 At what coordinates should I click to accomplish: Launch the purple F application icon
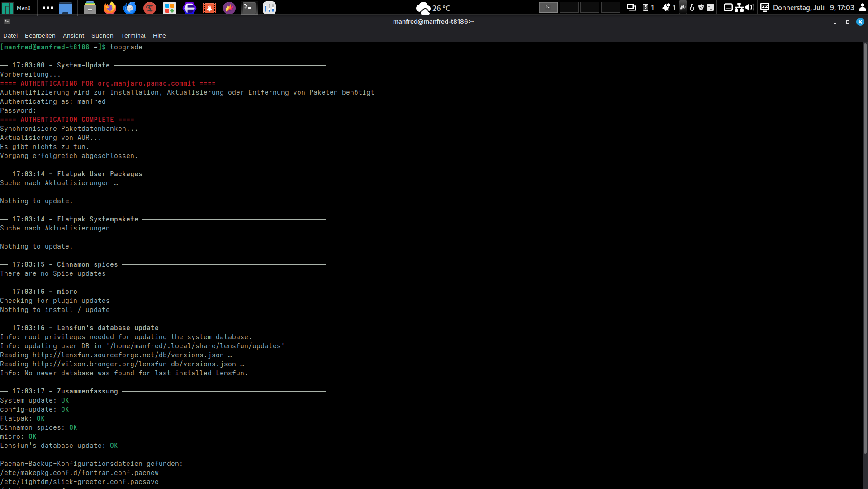[x=190, y=8]
